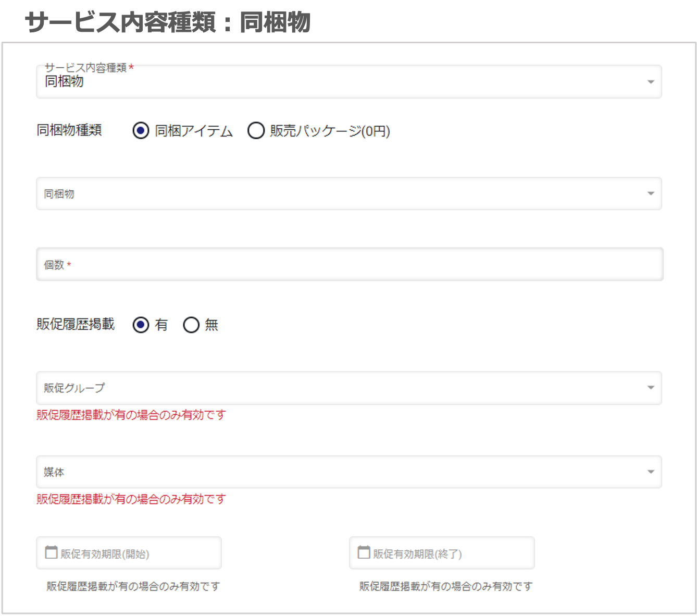Image resolution: width=697 pixels, height=616 pixels.
Task: Click the selected 同梱物 value in サービス内容種類
Action: [x=64, y=82]
